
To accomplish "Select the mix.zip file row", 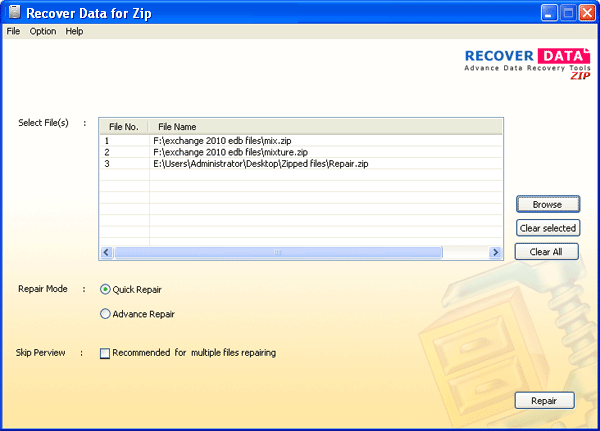I will (224, 141).
